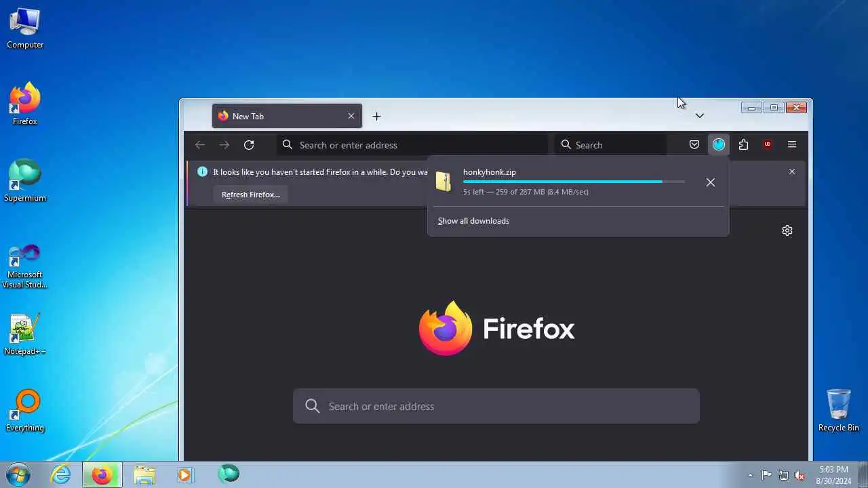Click the honkyhonk.zip download filename
The height and width of the screenshot is (488, 868).
(490, 172)
